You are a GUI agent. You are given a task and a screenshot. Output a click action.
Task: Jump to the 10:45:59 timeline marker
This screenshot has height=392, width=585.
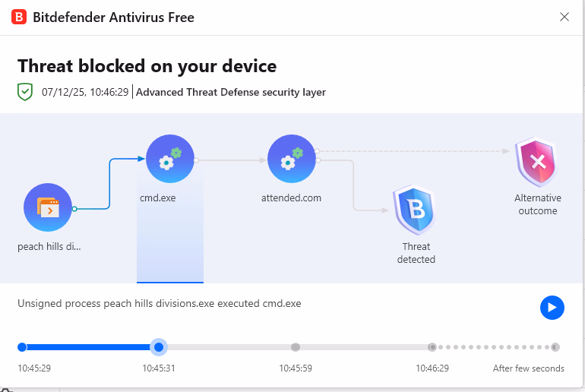pyautogui.click(x=296, y=347)
